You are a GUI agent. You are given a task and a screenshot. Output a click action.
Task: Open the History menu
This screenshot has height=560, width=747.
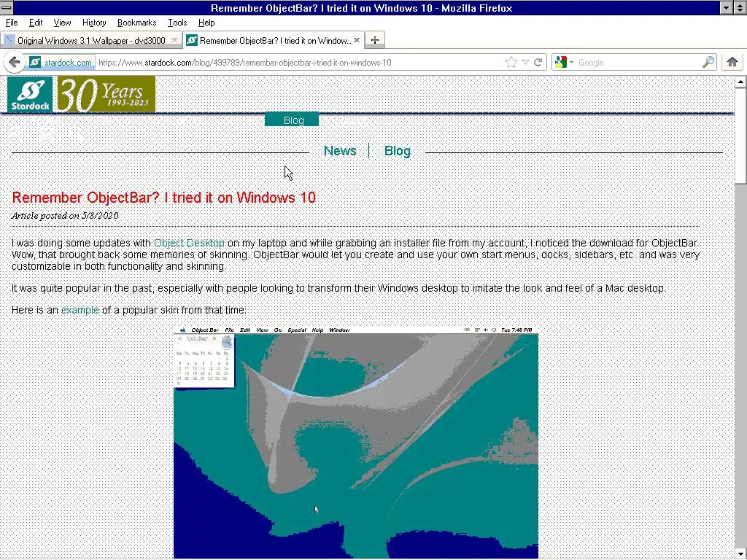tap(94, 23)
